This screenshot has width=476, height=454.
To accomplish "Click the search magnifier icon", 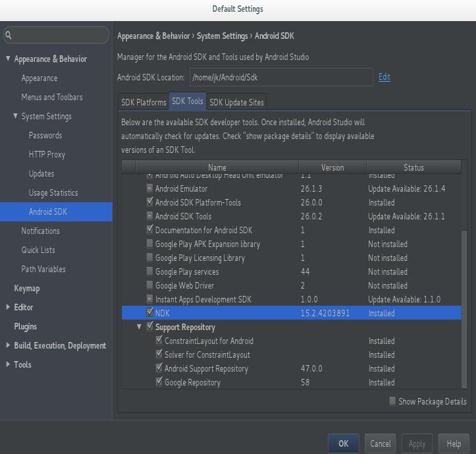I will 9,35.
